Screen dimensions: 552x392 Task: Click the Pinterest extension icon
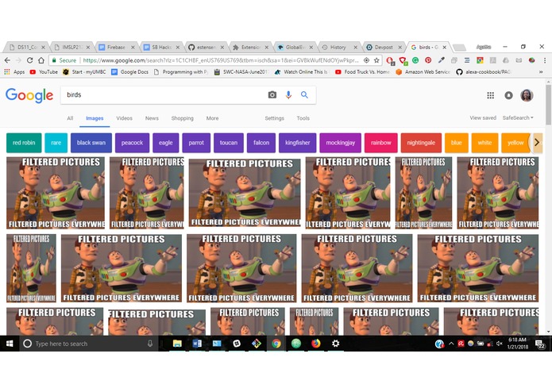(428, 60)
